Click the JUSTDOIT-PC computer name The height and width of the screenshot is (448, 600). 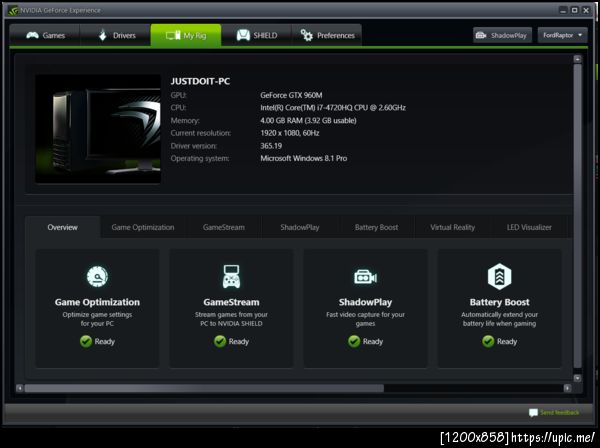200,81
